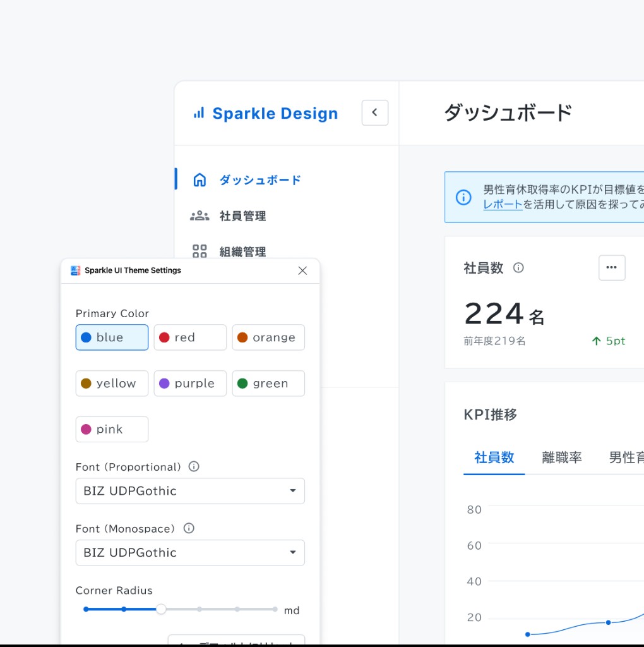644x647 pixels.
Task: Switch to the 離職率 KPI tab
Action: click(x=561, y=457)
